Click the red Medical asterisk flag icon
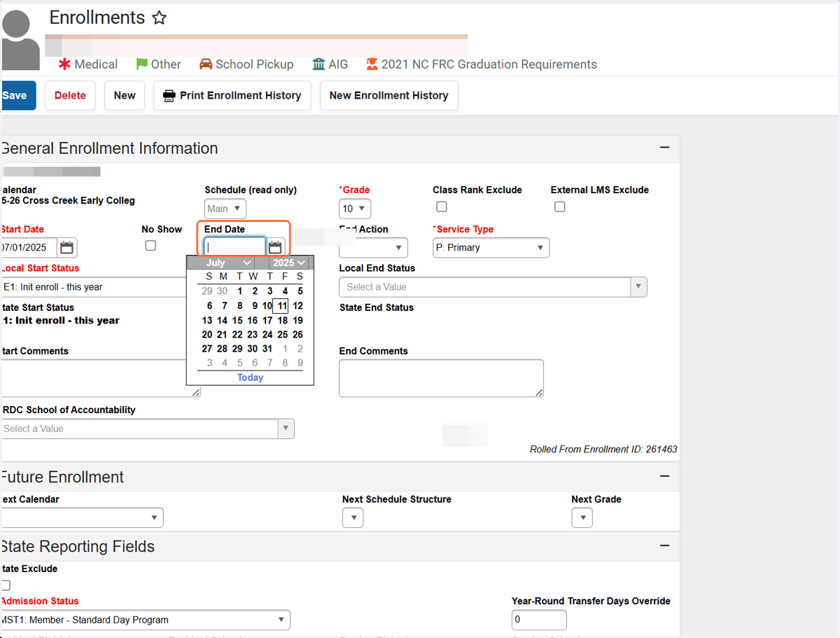 click(x=64, y=64)
